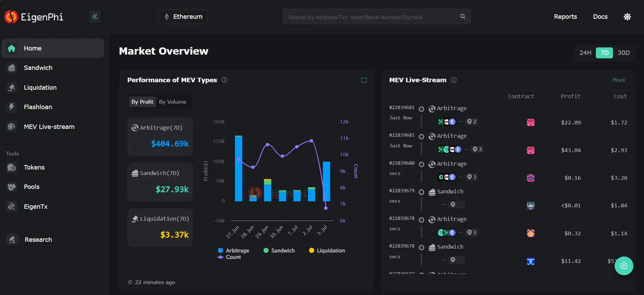Open Flashloan from the sidebar
Screen dimensions: 644x295
coord(38,107)
